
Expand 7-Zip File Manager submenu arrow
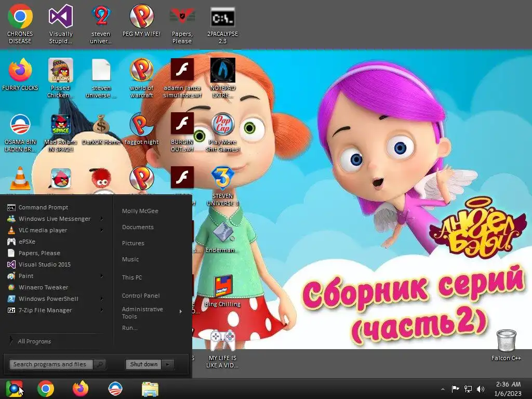(x=101, y=310)
